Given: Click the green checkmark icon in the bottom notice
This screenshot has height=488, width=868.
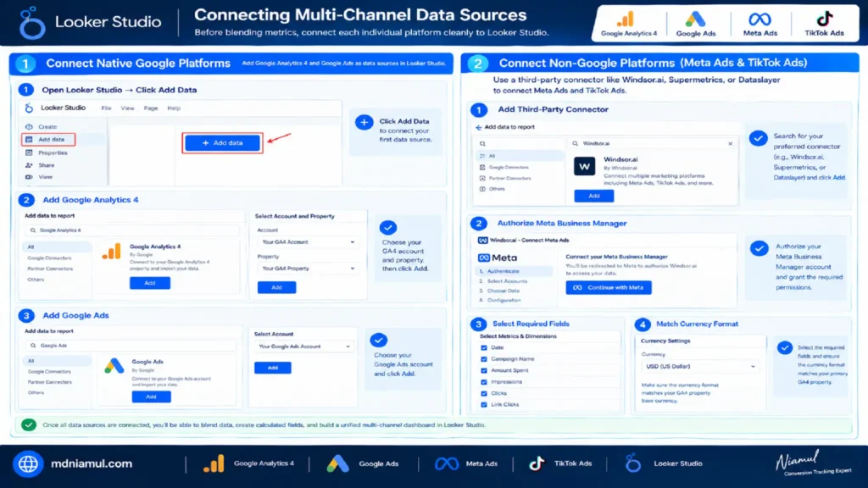Looking at the screenshot, I should (29, 425).
